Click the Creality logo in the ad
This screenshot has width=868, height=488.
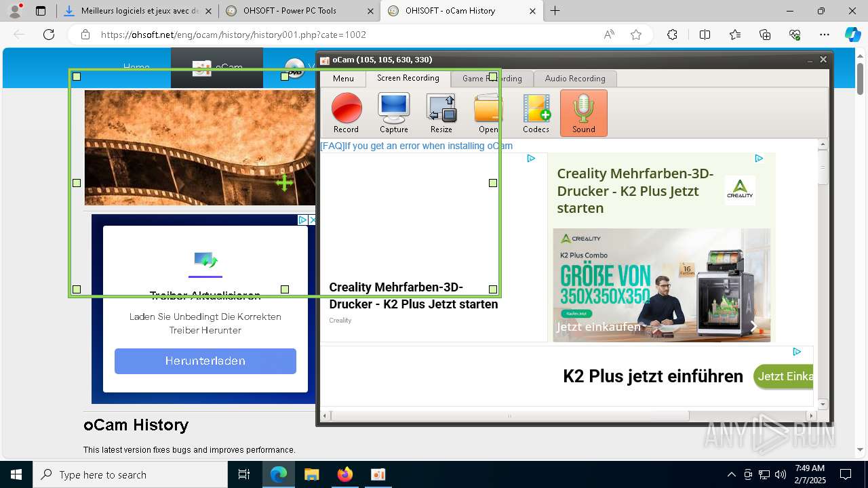point(740,190)
